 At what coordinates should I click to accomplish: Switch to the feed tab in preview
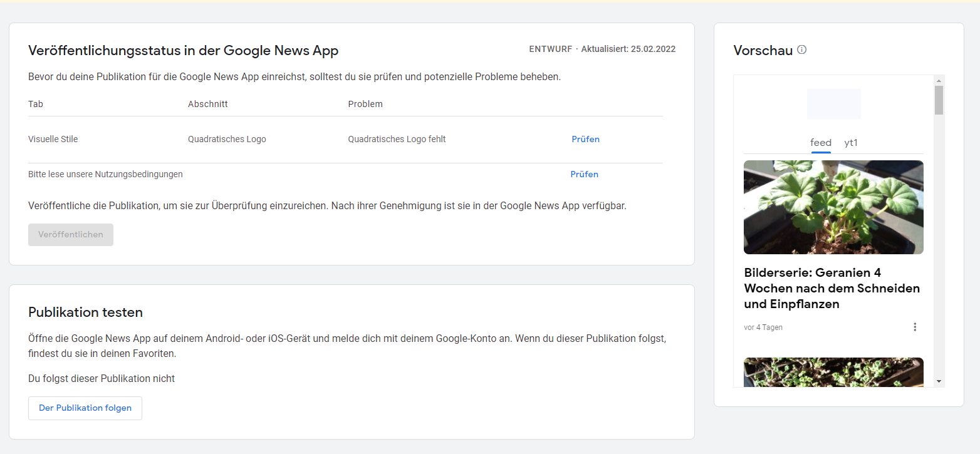click(821, 143)
